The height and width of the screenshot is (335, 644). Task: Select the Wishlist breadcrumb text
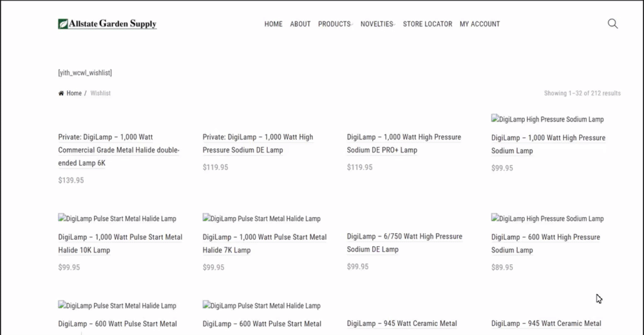click(100, 93)
